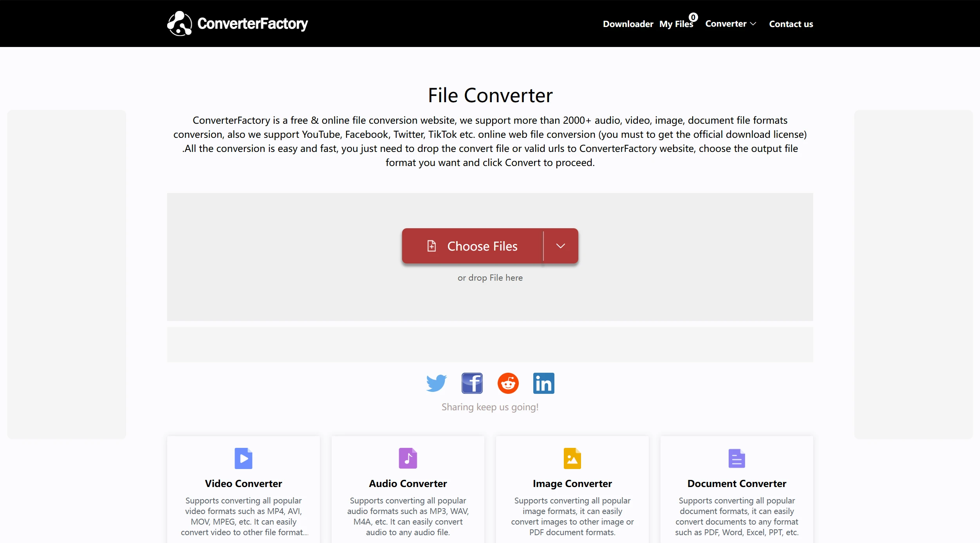
Task: Open the Video Converter heading link
Action: 244,483
